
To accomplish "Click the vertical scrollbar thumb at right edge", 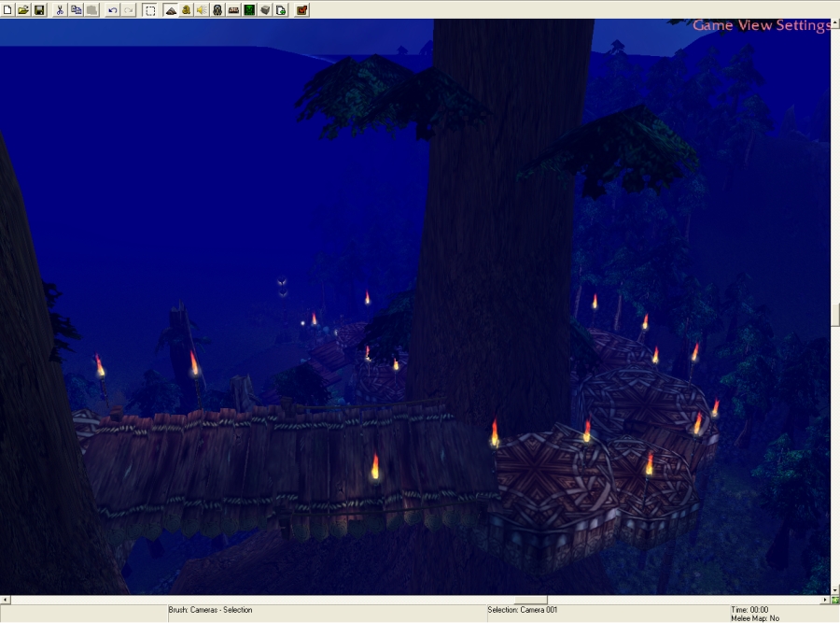I will click(x=835, y=315).
